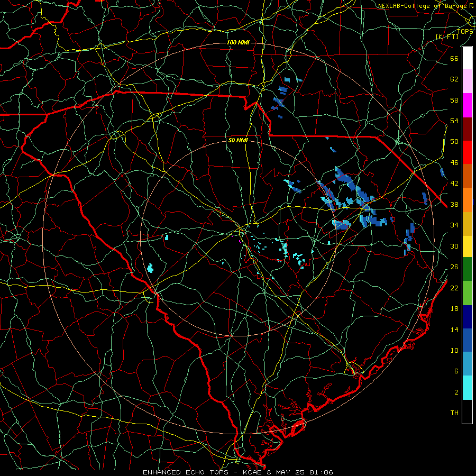Click the '01:06' timestamp

click(321, 472)
